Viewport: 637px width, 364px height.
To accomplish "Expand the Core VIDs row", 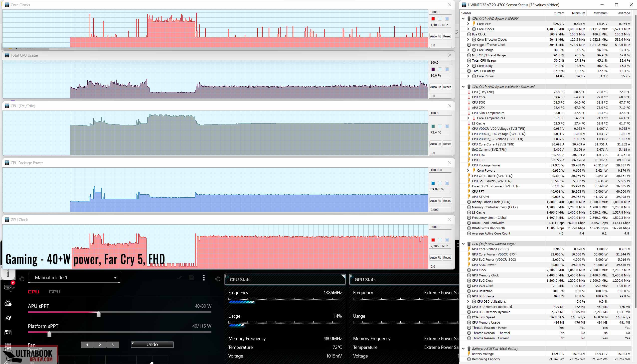I will pos(468,24).
